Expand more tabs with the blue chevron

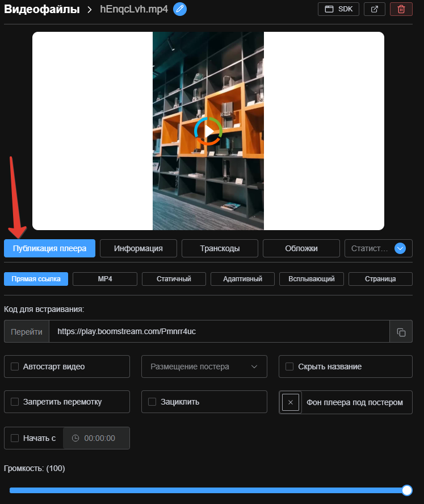tap(400, 248)
